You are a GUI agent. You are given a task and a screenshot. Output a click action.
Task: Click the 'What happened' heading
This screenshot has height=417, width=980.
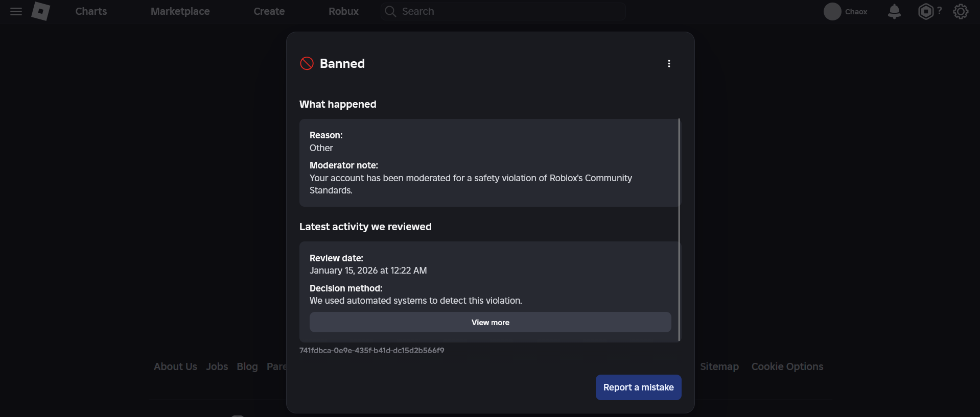338,104
